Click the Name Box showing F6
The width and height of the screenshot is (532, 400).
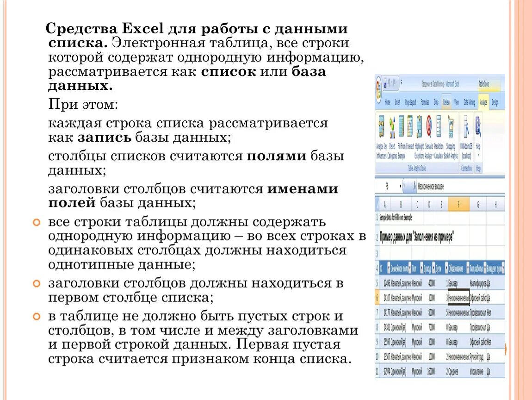point(388,186)
